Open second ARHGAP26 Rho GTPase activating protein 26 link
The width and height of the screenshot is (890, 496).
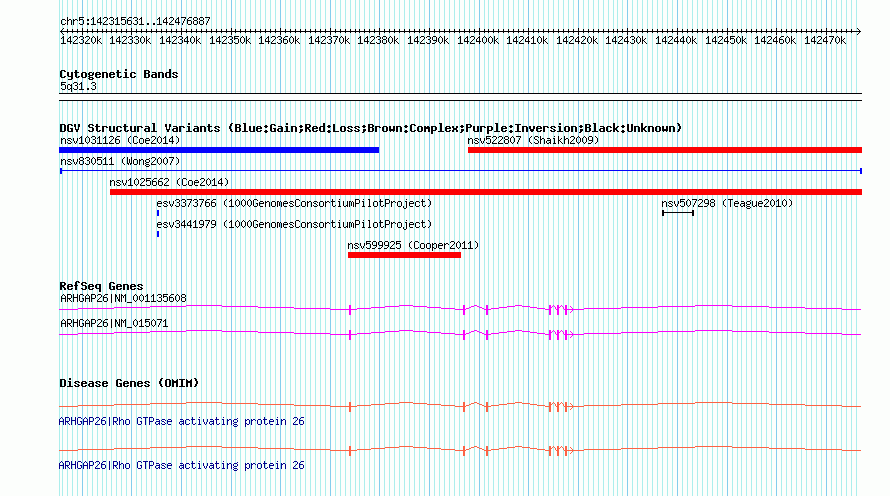pos(182,465)
